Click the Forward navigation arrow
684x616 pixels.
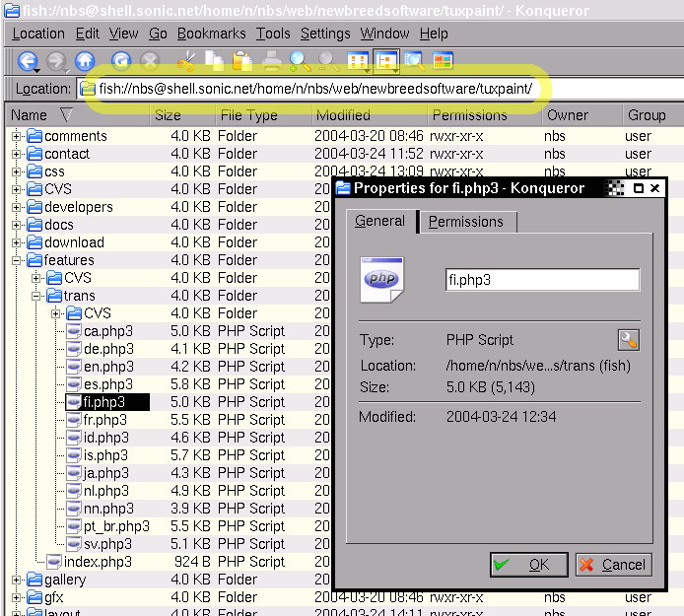click(x=56, y=61)
